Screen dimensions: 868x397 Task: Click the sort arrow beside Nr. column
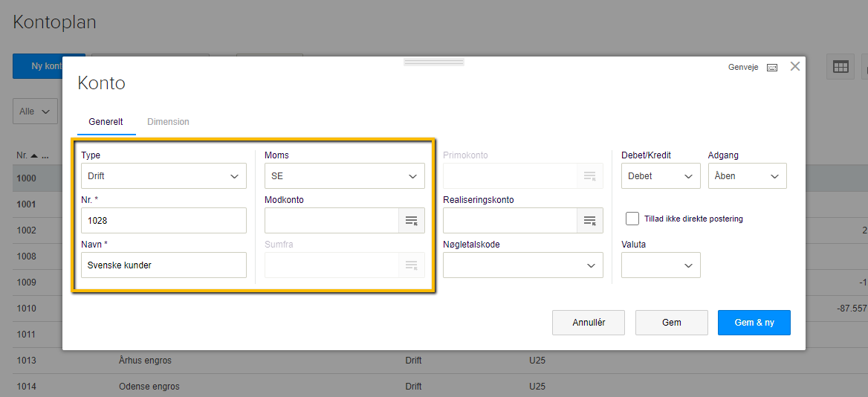click(34, 155)
